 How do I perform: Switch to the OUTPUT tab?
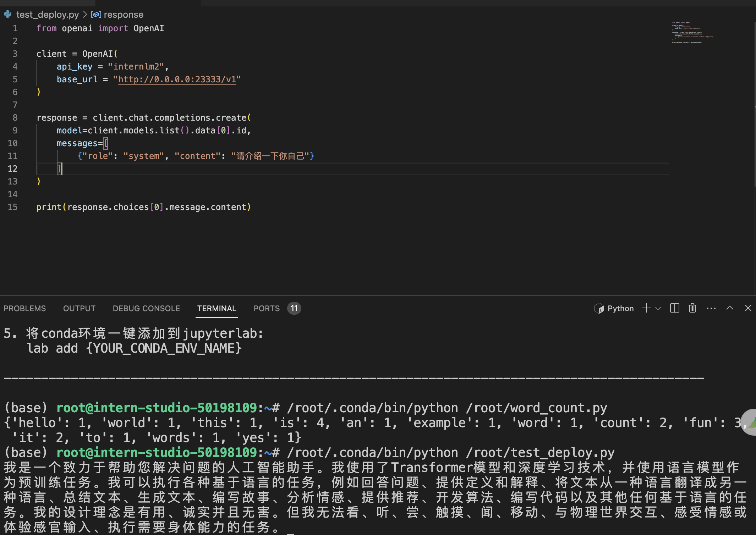pos(79,308)
